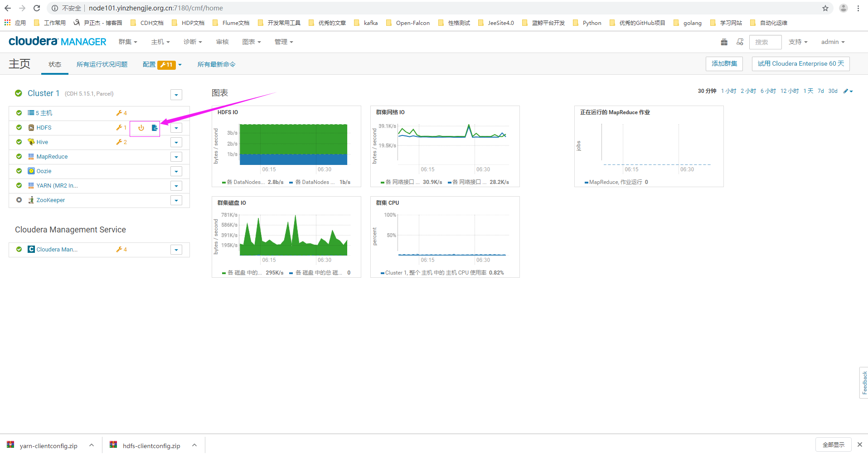Click the wrench icon in the HDFS row
Image resolution: width=868 pixels, height=454 pixels.
(x=119, y=128)
